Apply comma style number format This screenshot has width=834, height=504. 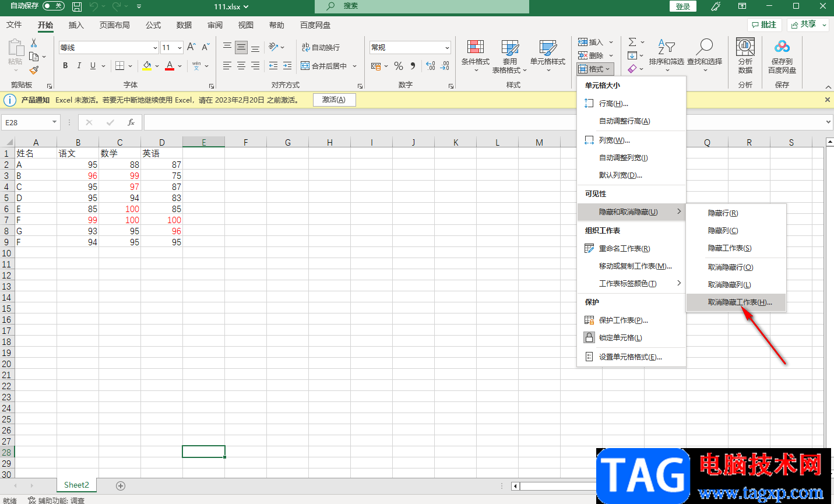413,66
